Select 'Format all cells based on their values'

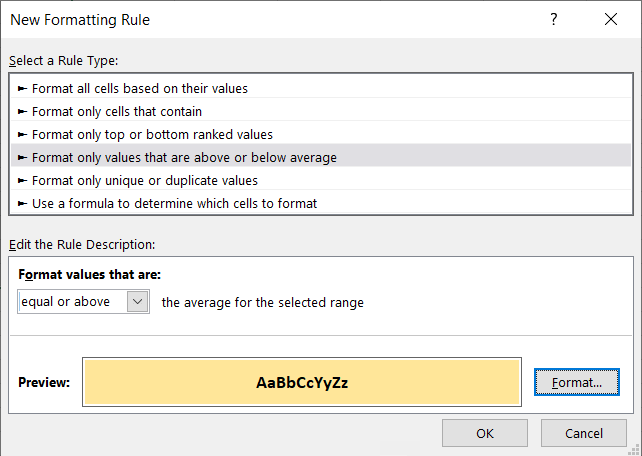[x=321, y=88]
